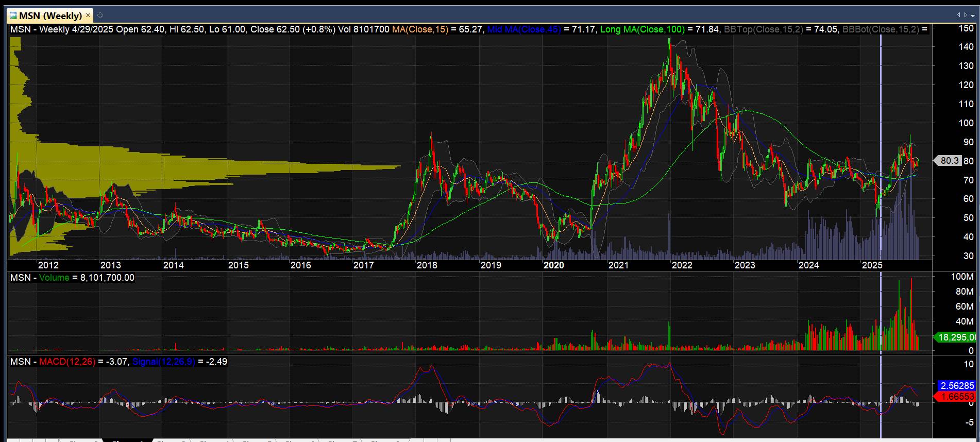Screen dimensions: 980x442
Task: Click the BBBot(Close,15,2) Bollinger label
Action: 880,29
